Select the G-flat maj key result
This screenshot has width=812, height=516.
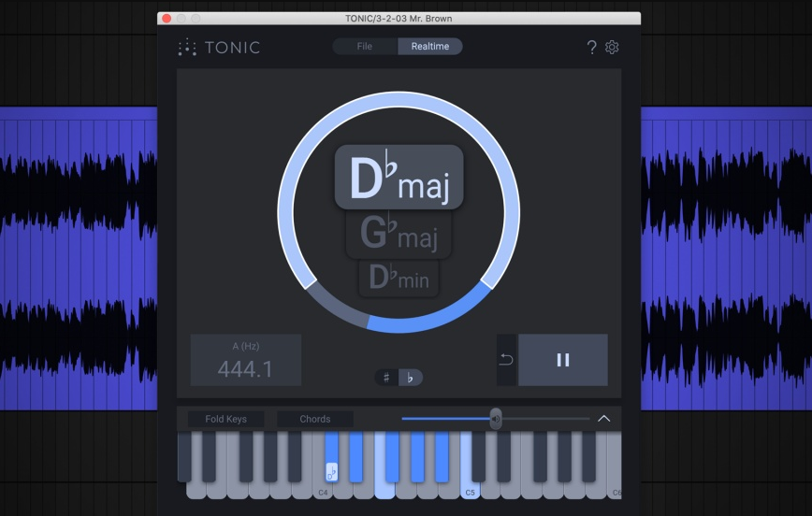pyautogui.click(x=399, y=234)
